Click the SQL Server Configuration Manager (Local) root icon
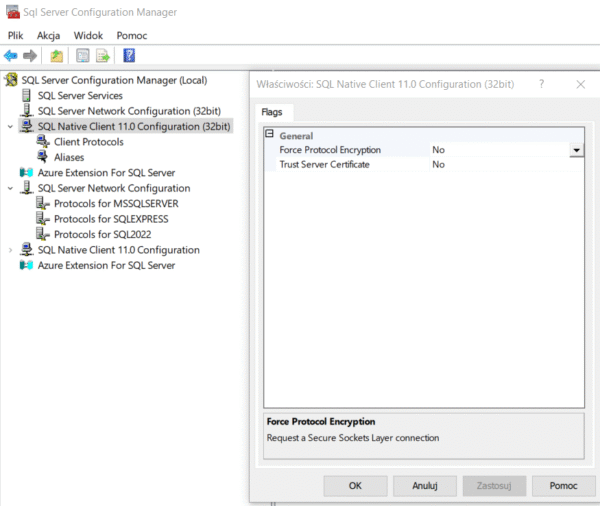 pos(11,80)
